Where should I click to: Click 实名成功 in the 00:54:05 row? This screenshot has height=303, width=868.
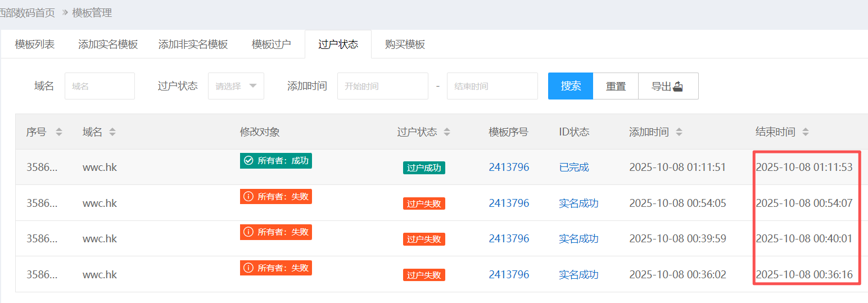[578, 203]
